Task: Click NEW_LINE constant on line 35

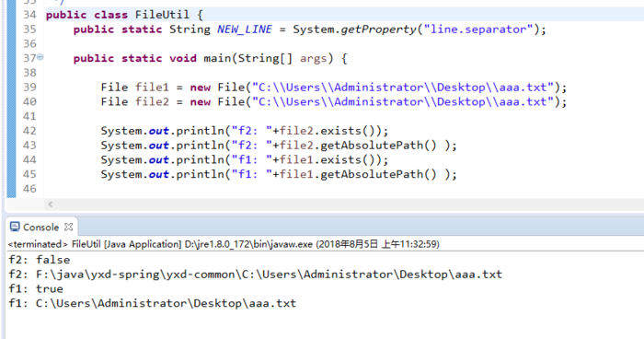Action: tap(245, 29)
